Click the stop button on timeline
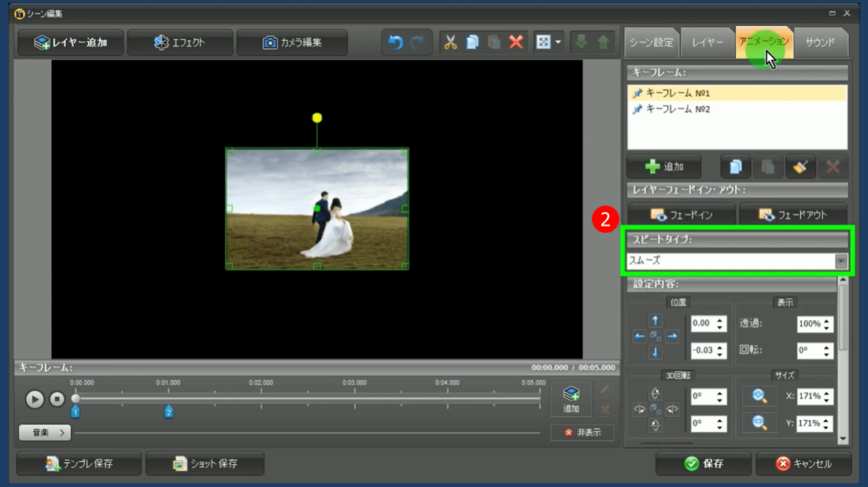This screenshot has height=487, width=868. (57, 399)
